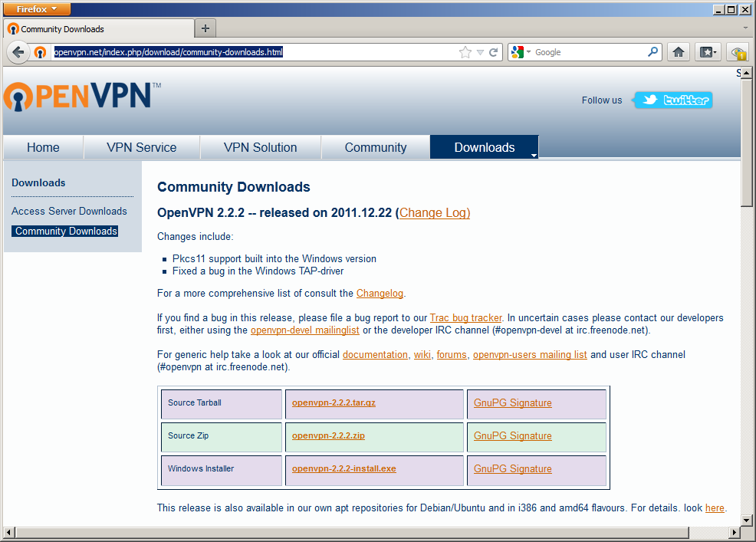Open the openvpn-devel mailinglist link
The height and width of the screenshot is (542, 756).
pyautogui.click(x=304, y=330)
